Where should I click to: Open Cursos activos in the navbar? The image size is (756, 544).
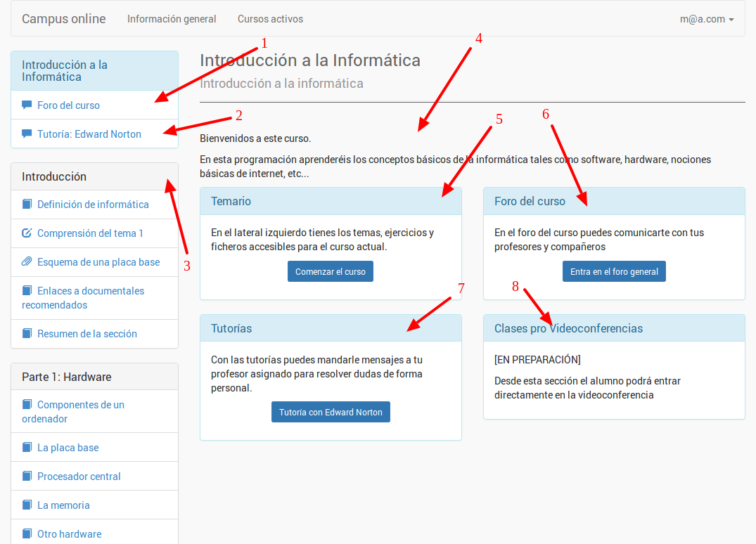point(271,19)
